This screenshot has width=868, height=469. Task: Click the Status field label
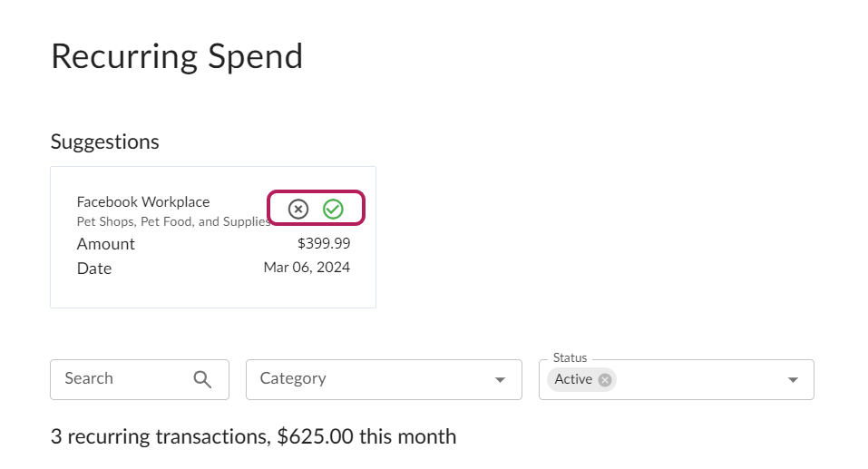(x=570, y=357)
